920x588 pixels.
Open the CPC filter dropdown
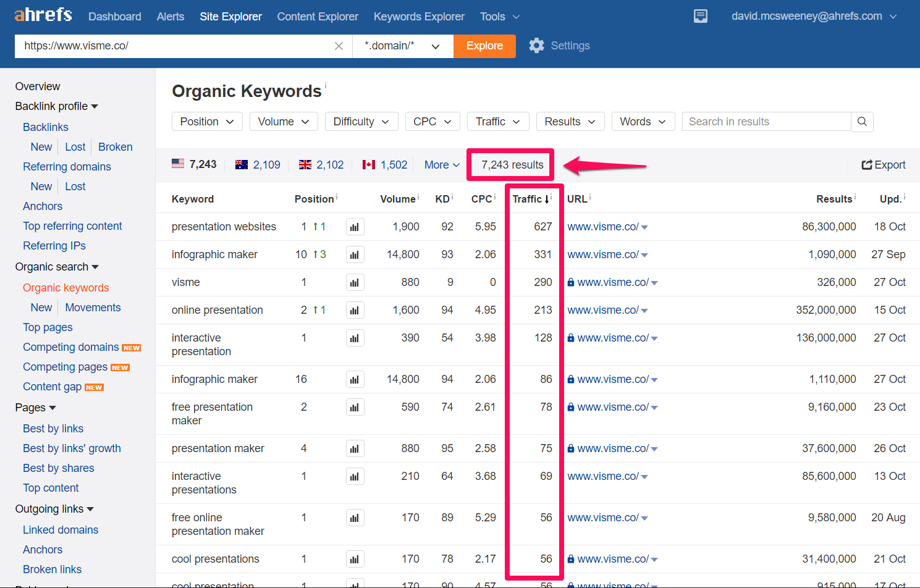(433, 122)
